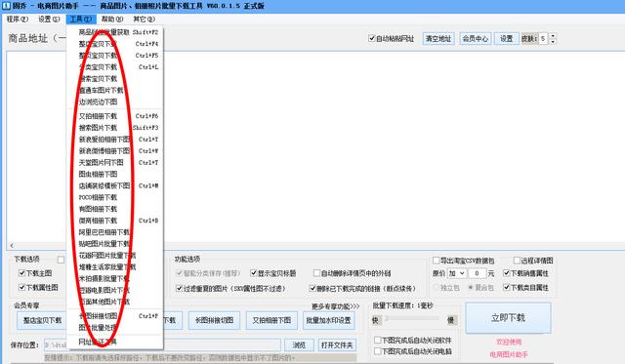Click the app icon in the title bar
Viewport: 625px width, 364px height.
[x=6, y=6]
